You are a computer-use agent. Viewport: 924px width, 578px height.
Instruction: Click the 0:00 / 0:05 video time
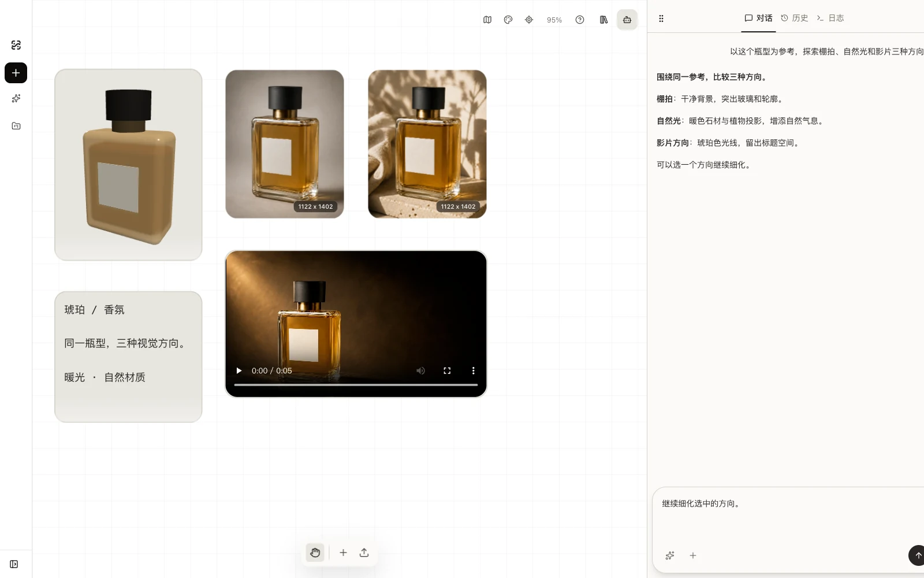(271, 370)
